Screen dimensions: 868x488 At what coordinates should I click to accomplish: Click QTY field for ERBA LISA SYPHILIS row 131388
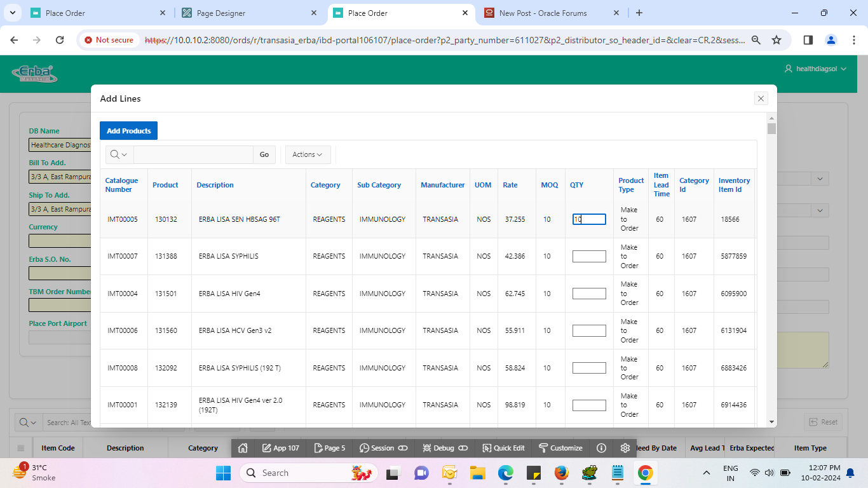[x=589, y=256]
